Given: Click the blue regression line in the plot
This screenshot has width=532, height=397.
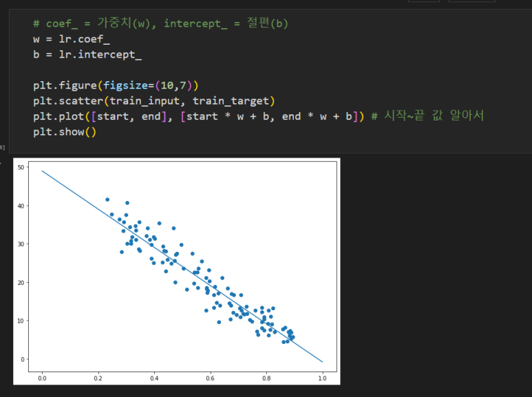Looking at the screenshot, I should 182,266.
